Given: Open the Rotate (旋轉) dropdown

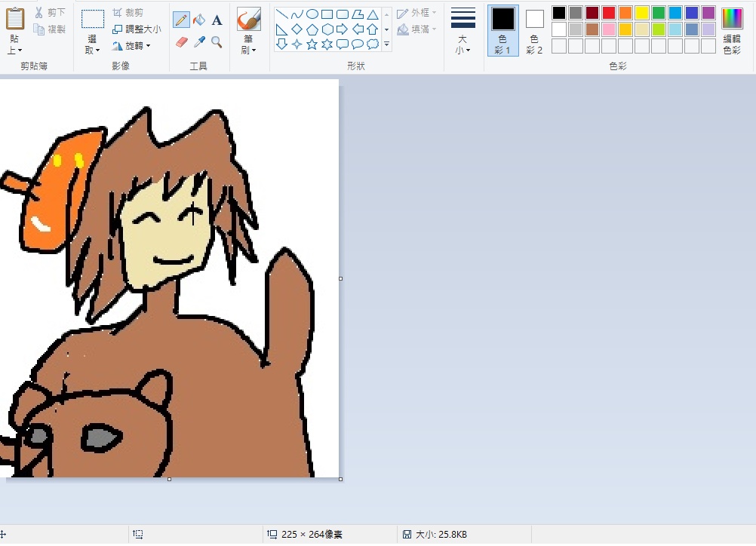Looking at the screenshot, I should click(131, 46).
